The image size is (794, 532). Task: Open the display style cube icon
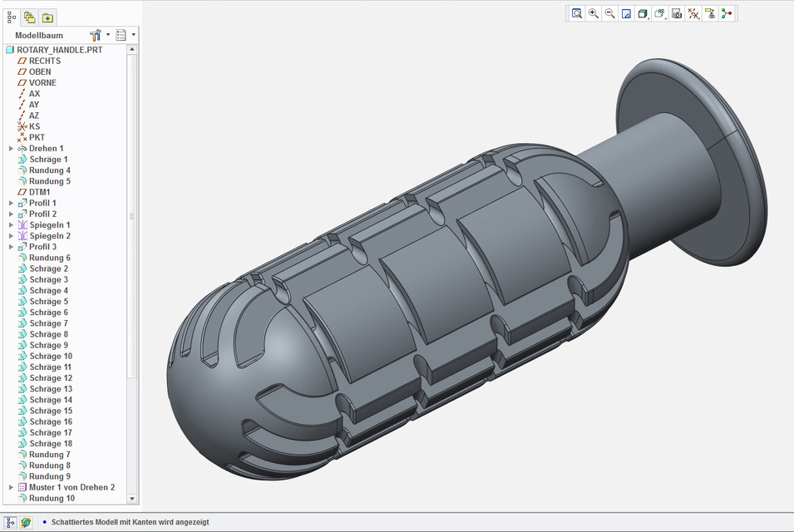coord(643,13)
